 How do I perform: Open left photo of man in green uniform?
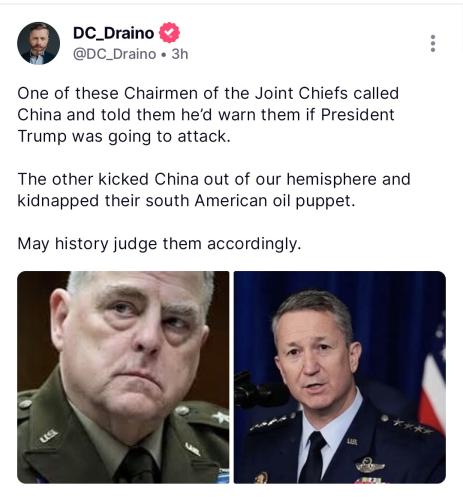click(123, 377)
